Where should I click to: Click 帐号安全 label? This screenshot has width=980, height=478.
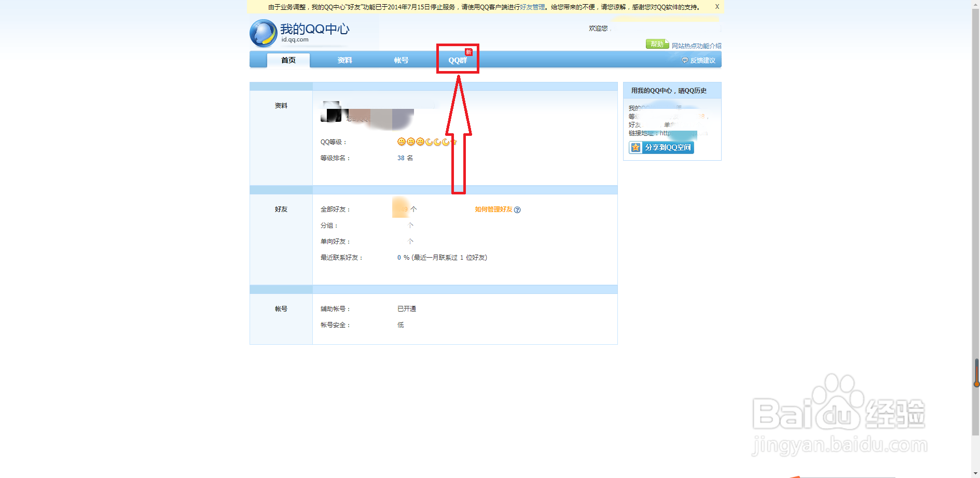tap(335, 325)
